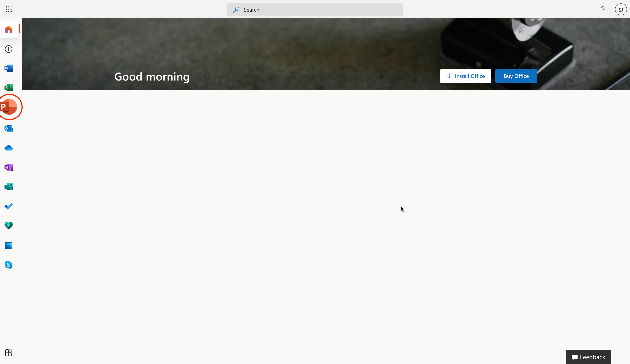Click the Install Office button
Image resolution: width=630 pixels, height=364 pixels.
point(465,76)
